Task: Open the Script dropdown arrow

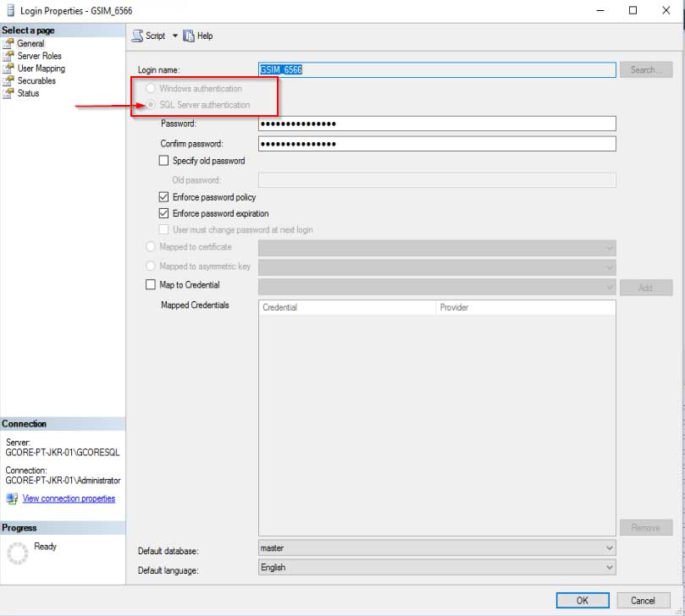Action: 175,36
